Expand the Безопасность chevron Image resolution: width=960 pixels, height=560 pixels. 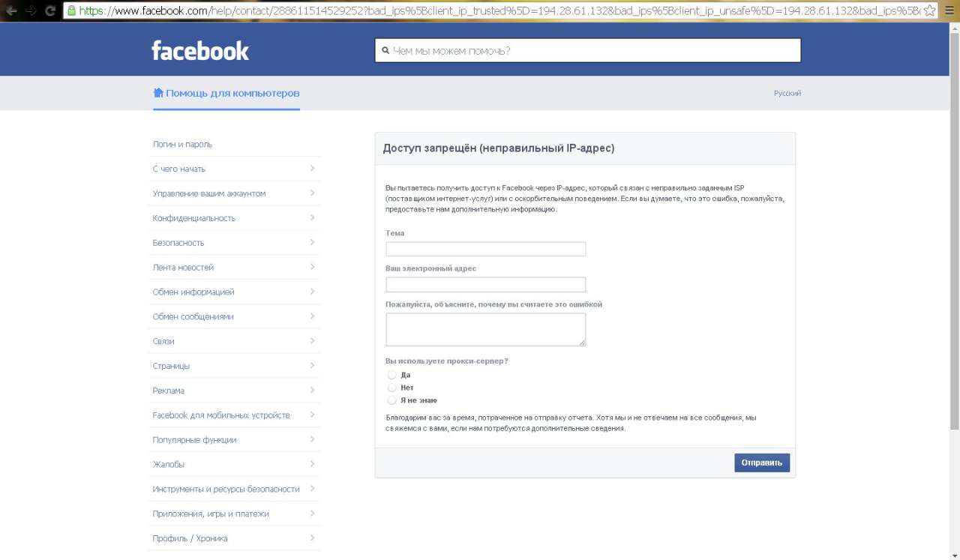pos(311,243)
